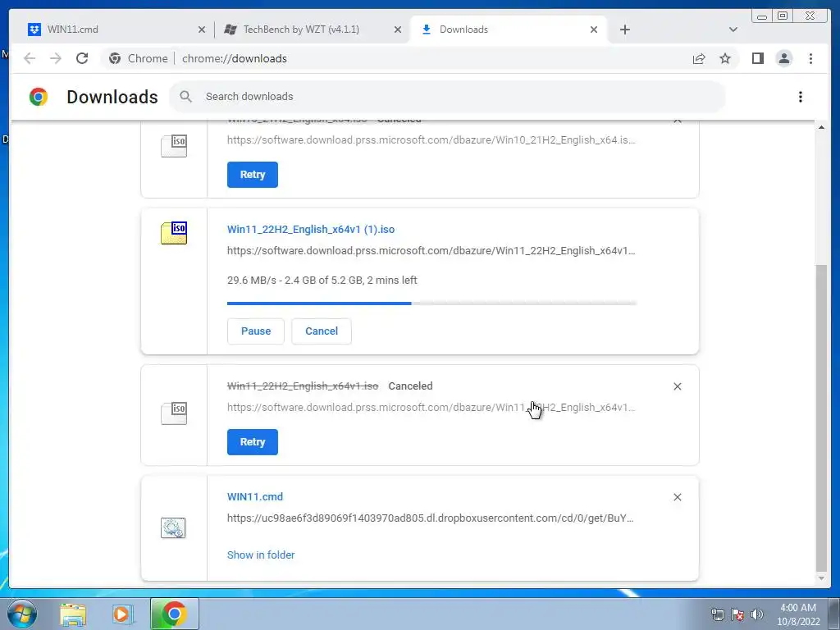The width and height of the screenshot is (840, 630).
Task: Open the WIN11.cmd file link
Action: coord(255,496)
